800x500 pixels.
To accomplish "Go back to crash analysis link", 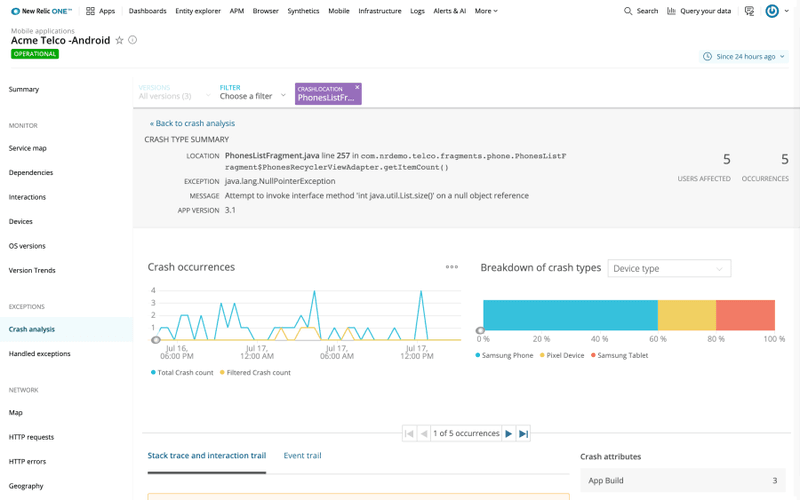I will click(x=192, y=123).
